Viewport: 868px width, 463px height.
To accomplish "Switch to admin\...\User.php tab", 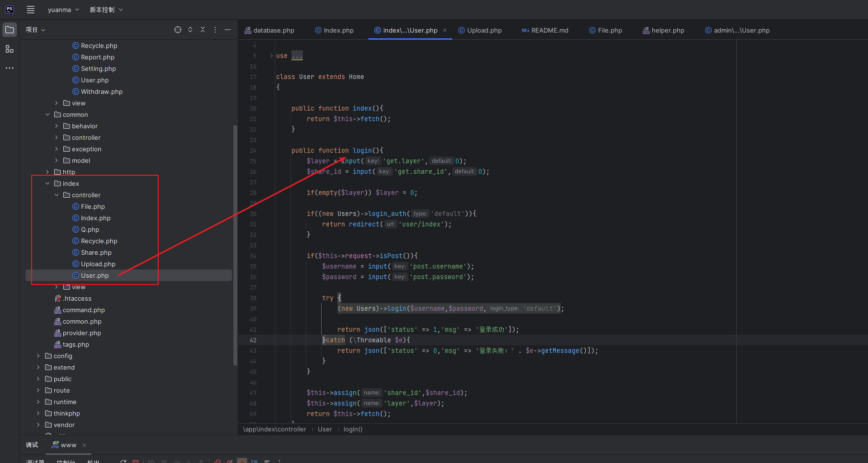I will [737, 30].
